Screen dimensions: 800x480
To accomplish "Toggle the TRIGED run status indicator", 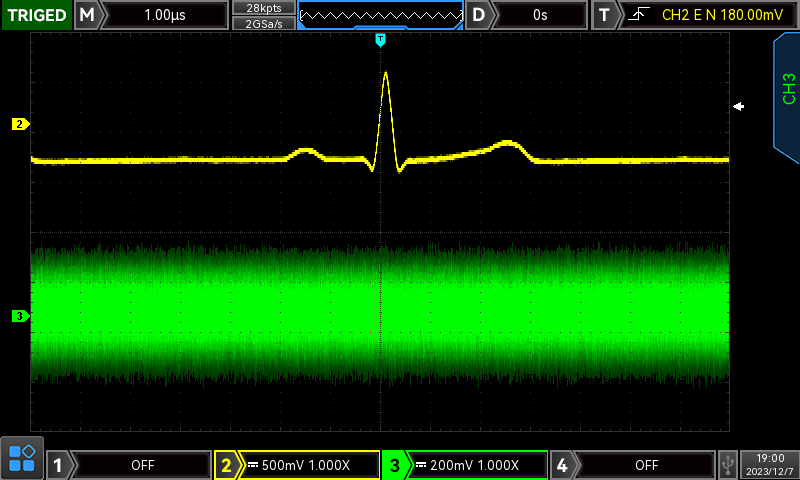I will click(36, 15).
